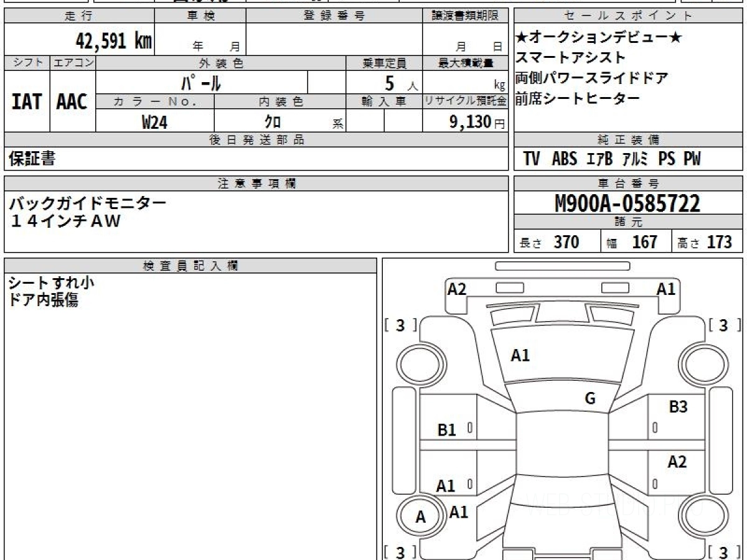Click the B3 mark on the car diagram
The height and width of the screenshot is (560, 747).
click(678, 408)
